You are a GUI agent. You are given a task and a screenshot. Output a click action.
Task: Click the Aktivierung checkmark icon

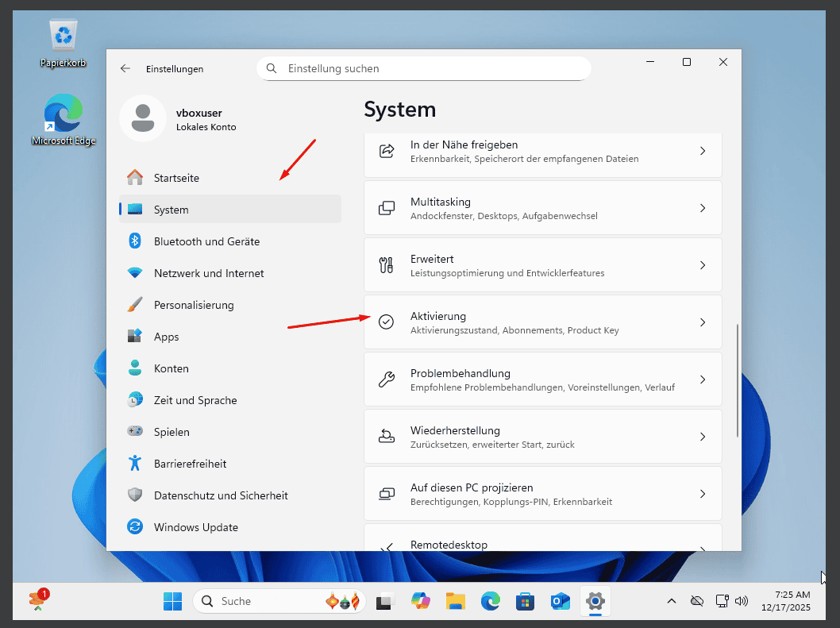click(387, 322)
